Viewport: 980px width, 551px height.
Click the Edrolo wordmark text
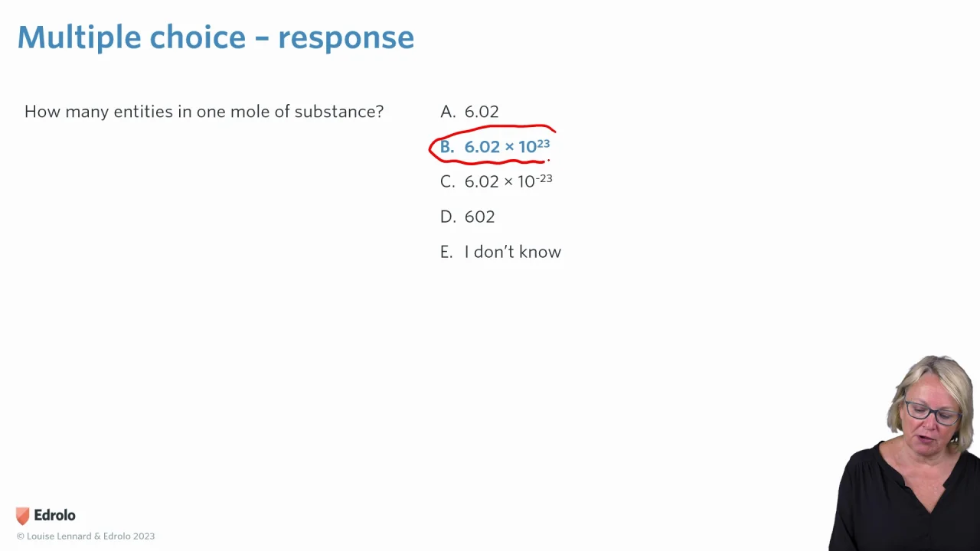pyautogui.click(x=54, y=516)
